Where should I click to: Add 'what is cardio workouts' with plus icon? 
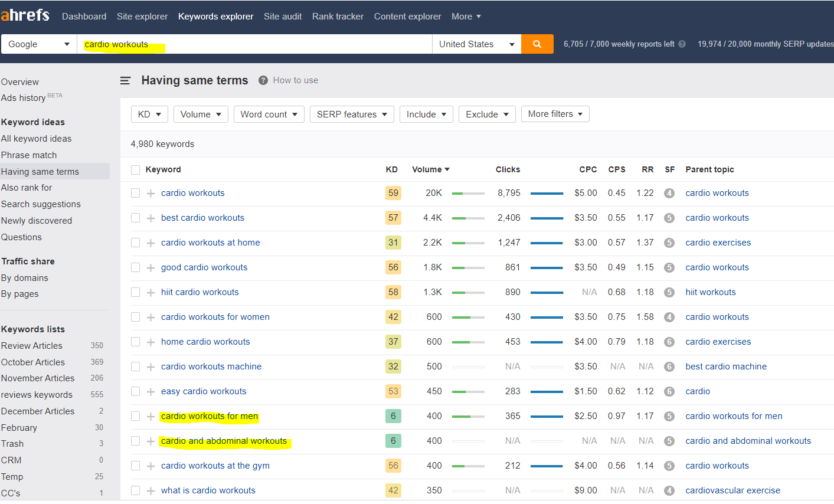point(151,490)
